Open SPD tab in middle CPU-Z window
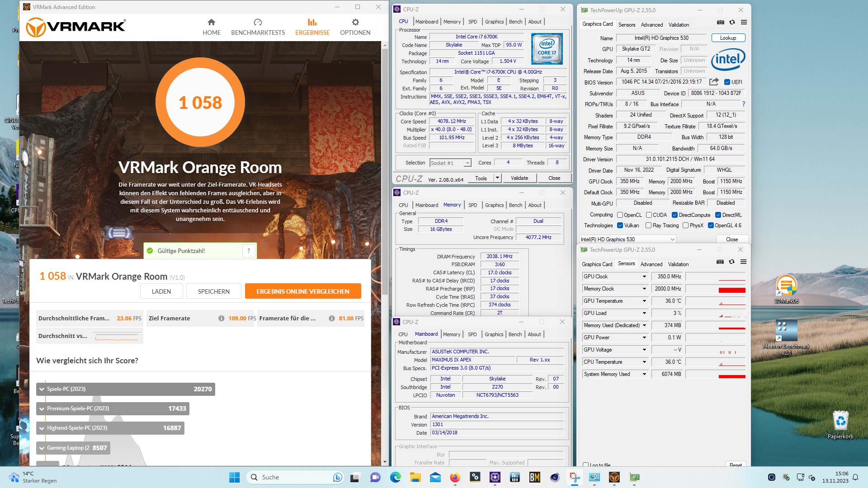The image size is (868, 488). pos(472,205)
